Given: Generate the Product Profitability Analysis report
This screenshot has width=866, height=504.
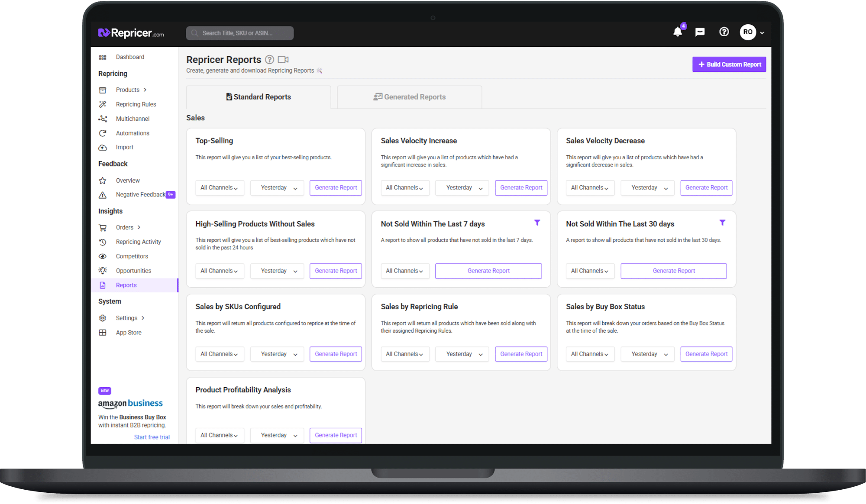Looking at the screenshot, I should pyautogui.click(x=336, y=435).
